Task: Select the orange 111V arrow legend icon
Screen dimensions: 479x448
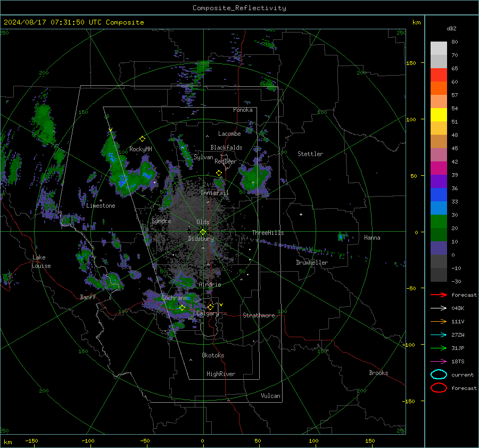Action: [x=439, y=321]
